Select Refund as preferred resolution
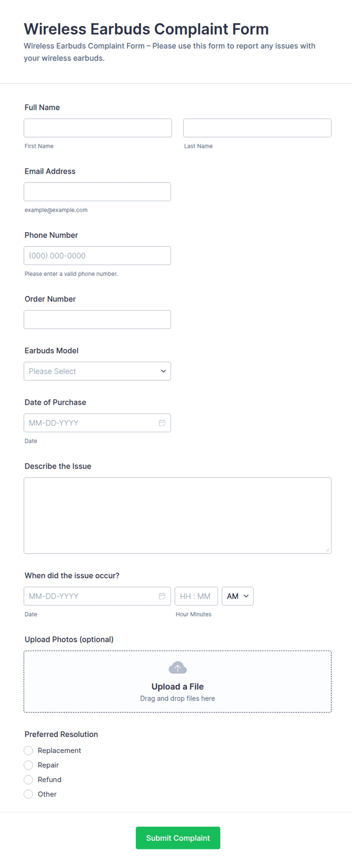This screenshot has height=868, width=352. (x=28, y=780)
